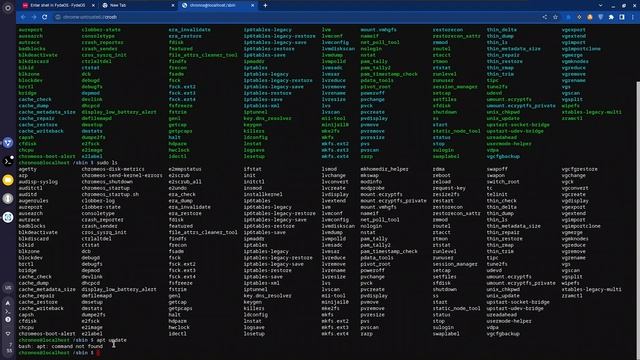
Task: Open the Wi-Fi status in the system tray
Action: tap(8, 333)
